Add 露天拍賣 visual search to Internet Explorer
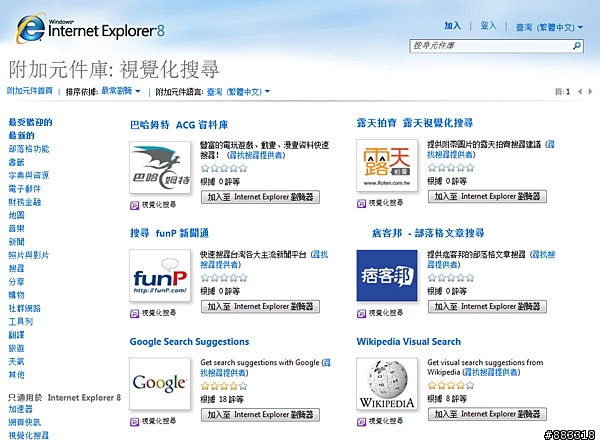 pyautogui.click(x=487, y=196)
